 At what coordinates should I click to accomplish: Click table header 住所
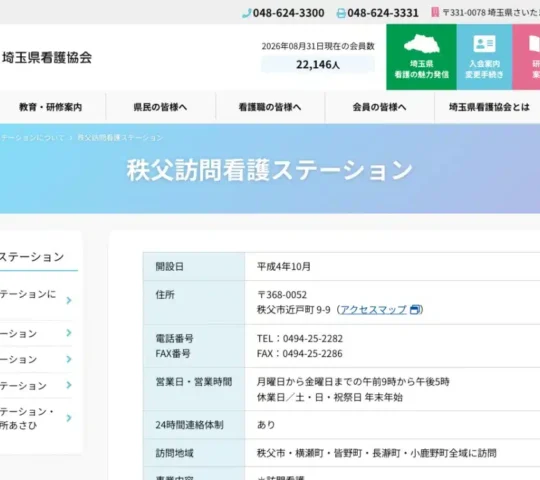pos(165,295)
